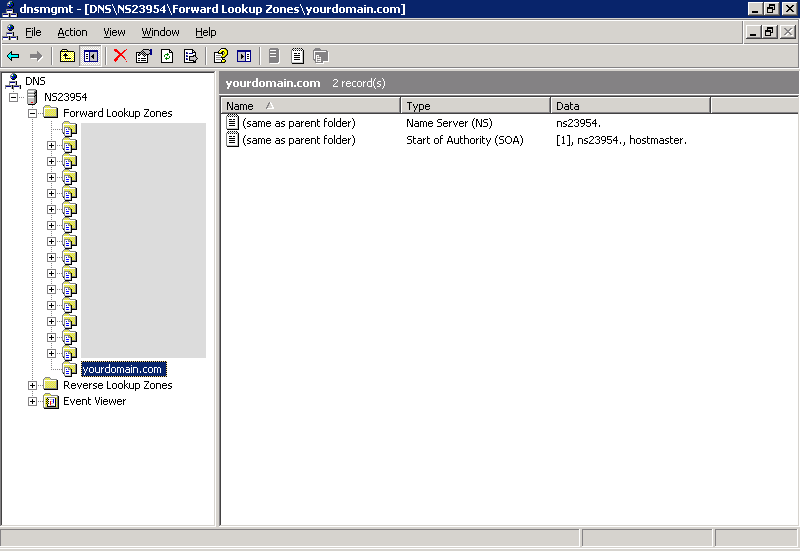Open the View menu

(114, 32)
